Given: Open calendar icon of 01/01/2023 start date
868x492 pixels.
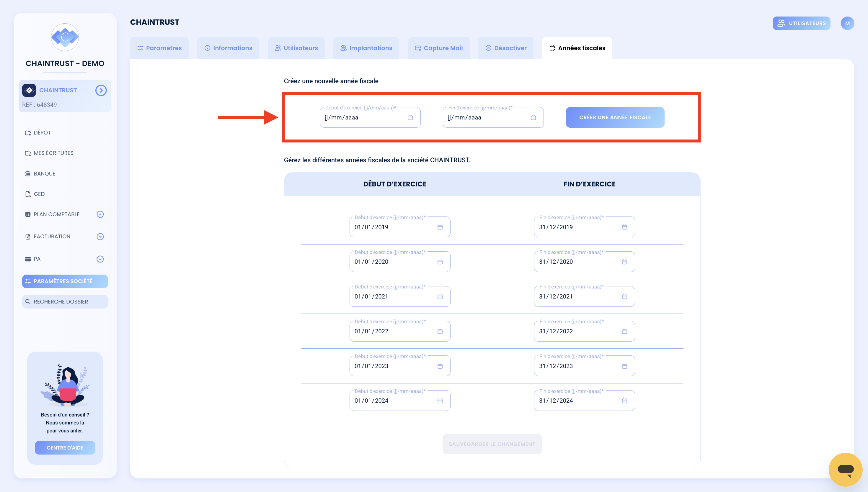Looking at the screenshot, I should [x=440, y=366].
